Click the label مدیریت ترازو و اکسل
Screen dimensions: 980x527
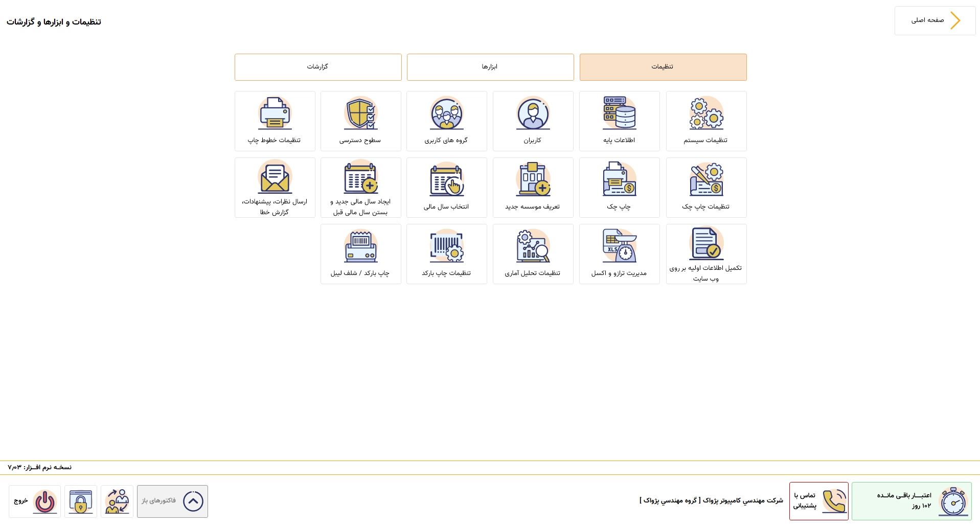[619, 273]
